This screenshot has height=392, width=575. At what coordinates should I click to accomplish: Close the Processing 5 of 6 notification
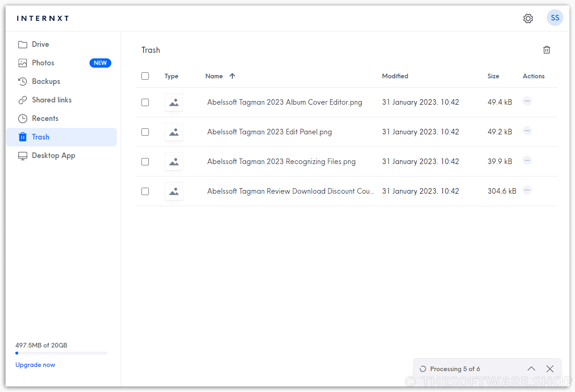click(550, 369)
